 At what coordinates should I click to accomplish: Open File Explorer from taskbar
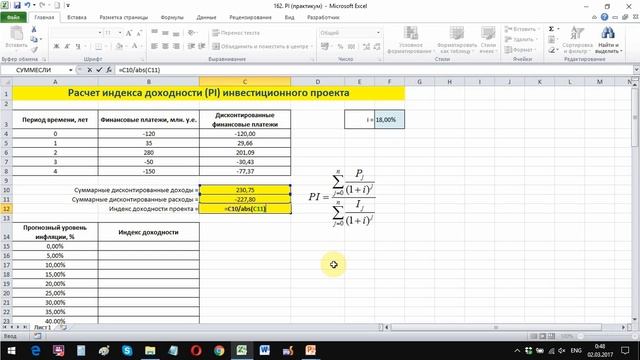150,350
